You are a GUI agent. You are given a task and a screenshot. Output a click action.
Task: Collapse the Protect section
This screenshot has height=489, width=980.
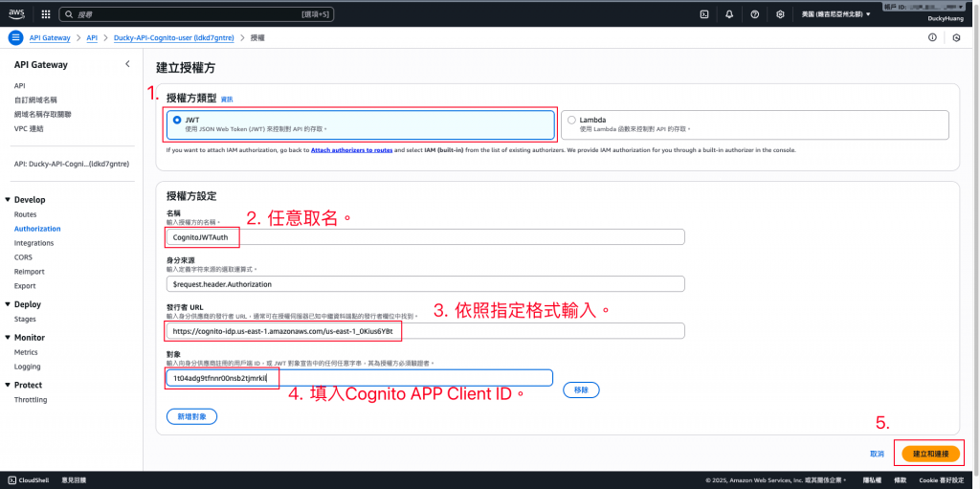click(8, 385)
